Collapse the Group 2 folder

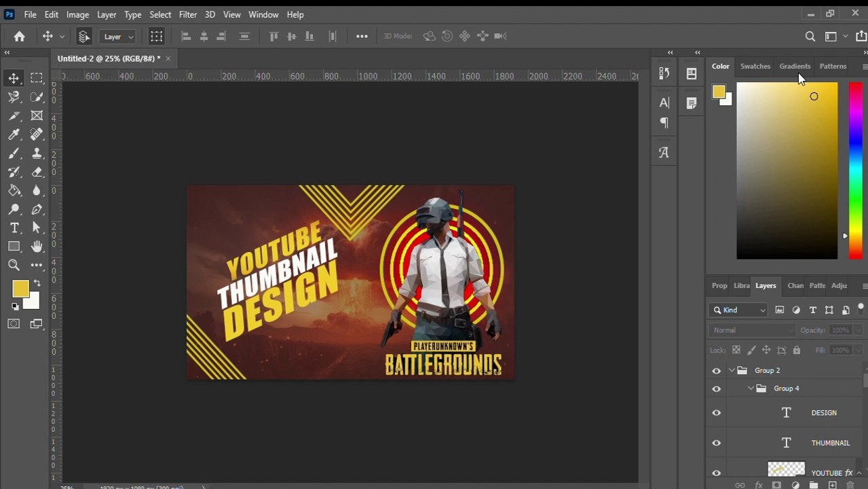(x=732, y=371)
